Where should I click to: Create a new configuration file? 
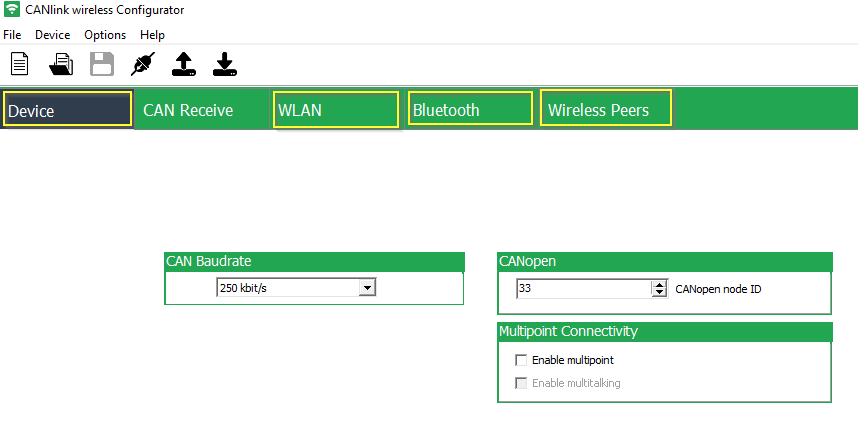[x=20, y=64]
